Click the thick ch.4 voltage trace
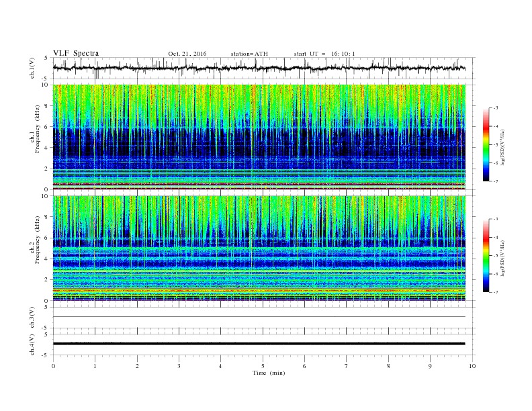Screen dimensions: 532x411 [x=259, y=344]
